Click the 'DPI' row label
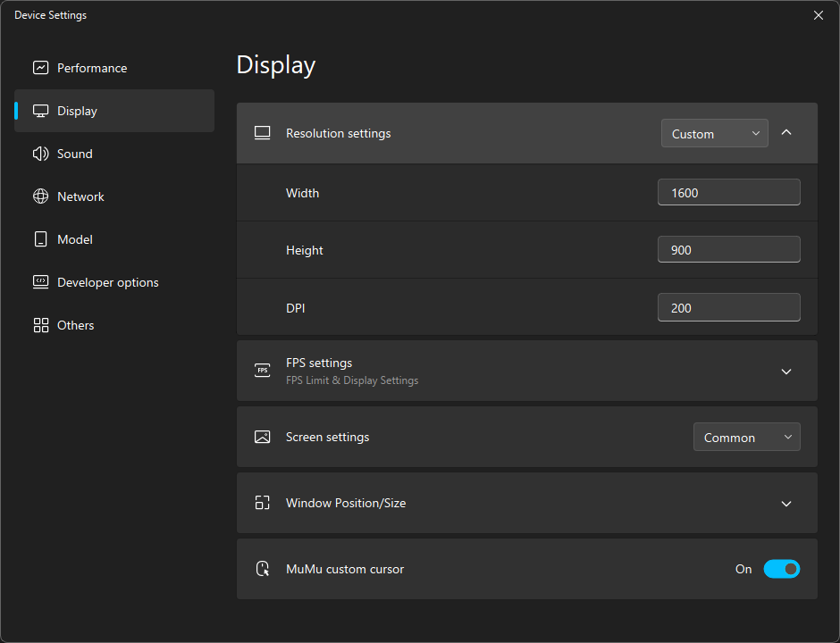This screenshot has width=840, height=643. click(x=296, y=308)
